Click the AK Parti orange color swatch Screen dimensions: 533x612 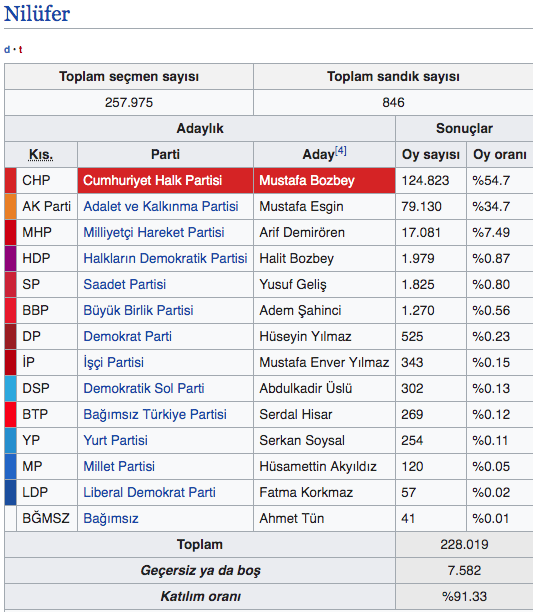[x=11, y=206]
